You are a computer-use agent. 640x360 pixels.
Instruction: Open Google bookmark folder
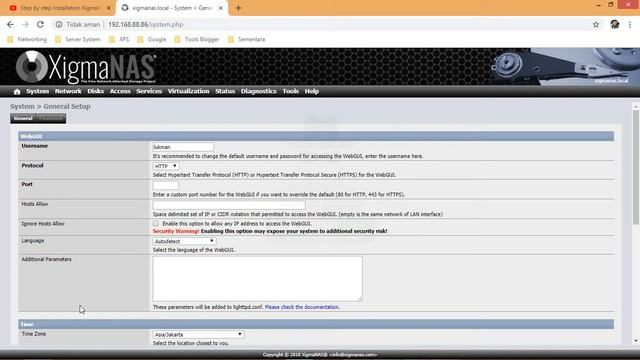click(x=152, y=39)
